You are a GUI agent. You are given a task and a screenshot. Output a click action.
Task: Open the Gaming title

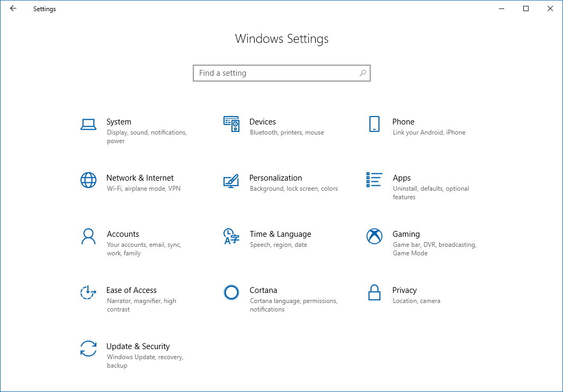tap(406, 234)
